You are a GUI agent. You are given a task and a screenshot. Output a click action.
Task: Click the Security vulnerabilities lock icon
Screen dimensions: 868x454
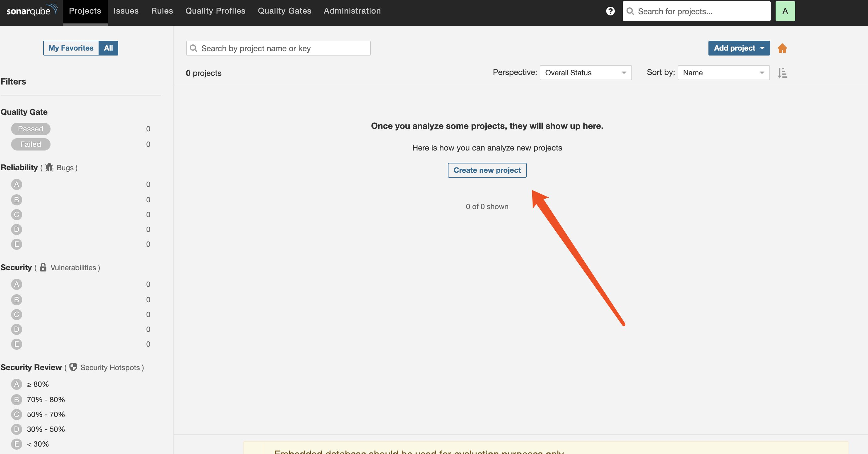pyautogui.click(x=43, y=267)
